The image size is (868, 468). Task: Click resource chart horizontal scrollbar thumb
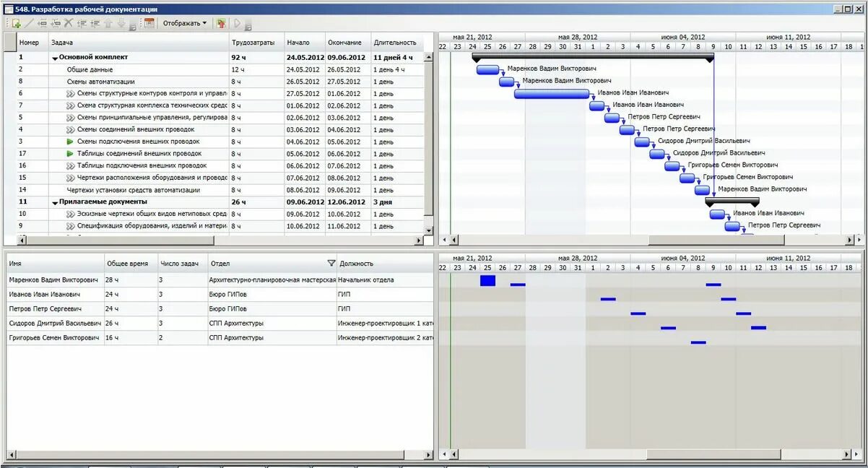[714, 455]
